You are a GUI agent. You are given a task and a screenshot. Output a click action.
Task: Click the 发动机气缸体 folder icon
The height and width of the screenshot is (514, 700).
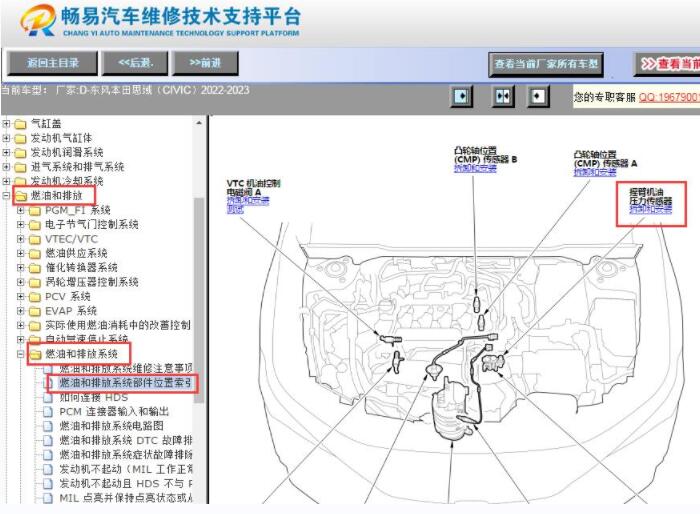(x=20, y=138)
